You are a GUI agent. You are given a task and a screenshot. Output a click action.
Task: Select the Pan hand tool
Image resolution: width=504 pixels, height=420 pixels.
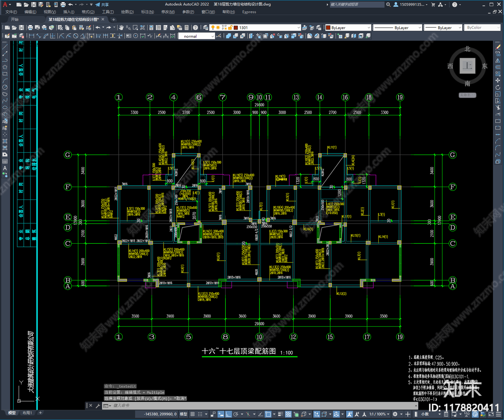pyautogui.click(x=121, y=28)
